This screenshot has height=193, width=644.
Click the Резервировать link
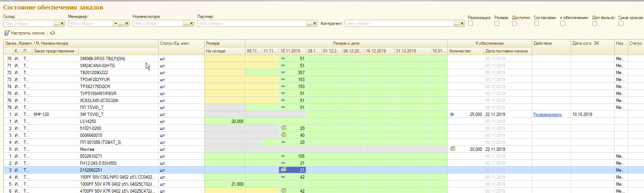click(x=547, y=114)
